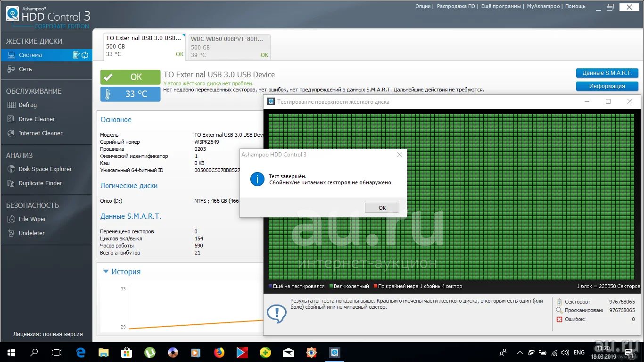Screen dimensions: 644x362
Task: Open File Explorer from taskbar
Action: 104,352
